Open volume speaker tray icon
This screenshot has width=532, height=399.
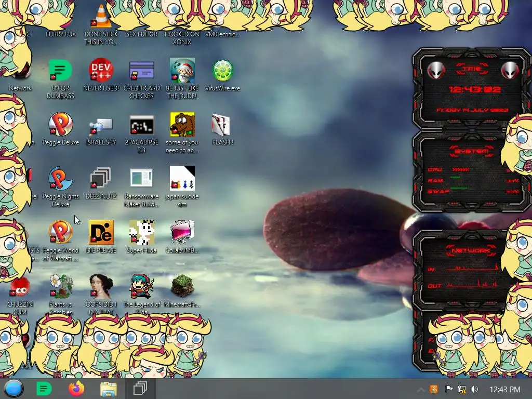(474, 389)
